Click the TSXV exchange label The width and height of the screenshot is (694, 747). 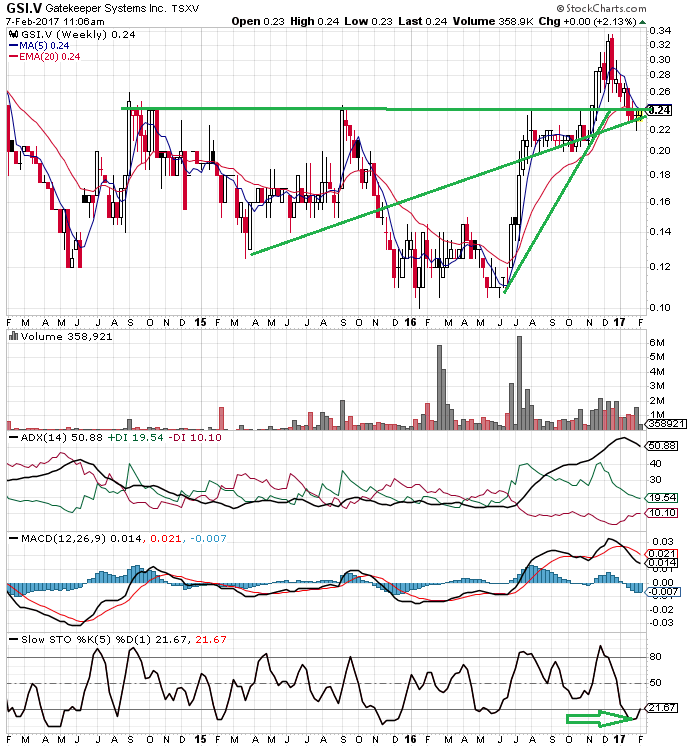point(185,9)
